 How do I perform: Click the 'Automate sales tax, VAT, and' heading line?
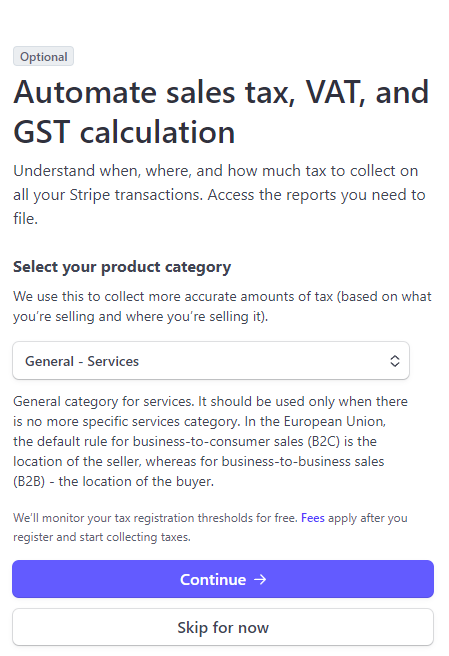tap(221, 92)
